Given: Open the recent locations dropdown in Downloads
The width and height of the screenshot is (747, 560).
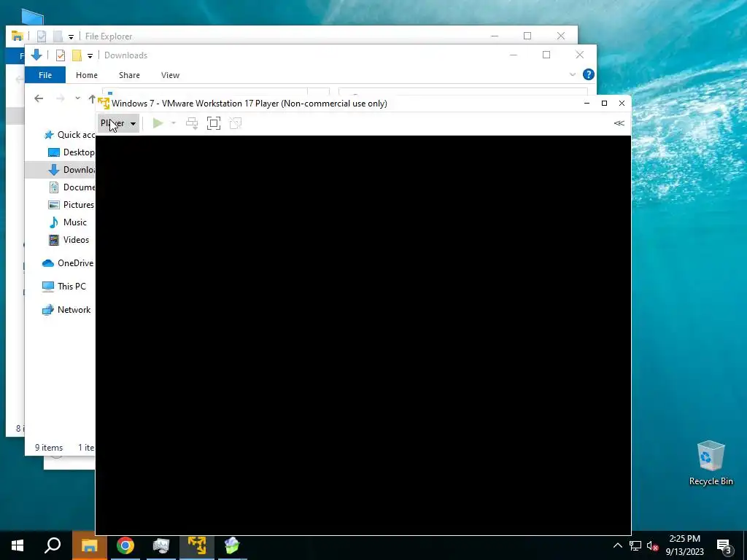Looking at the screenshot, I should [77, 98].
